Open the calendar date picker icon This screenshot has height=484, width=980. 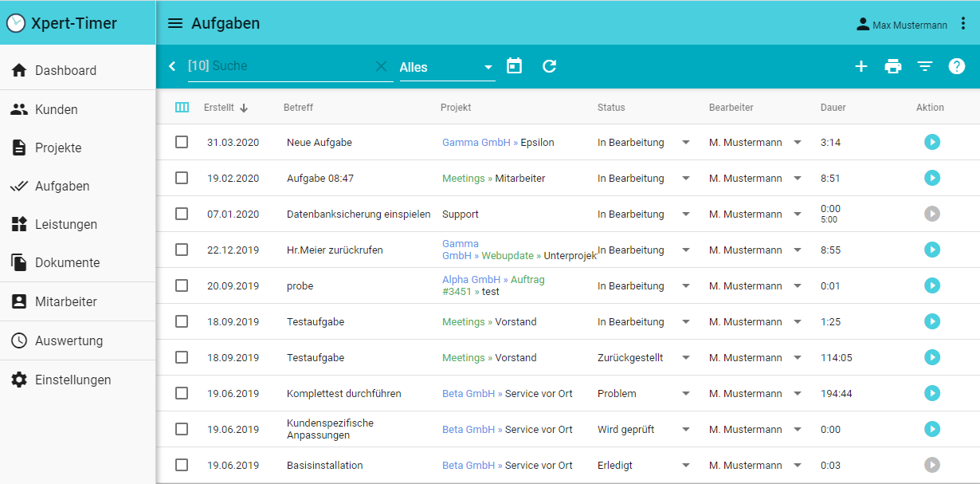(x=515, y=66)
